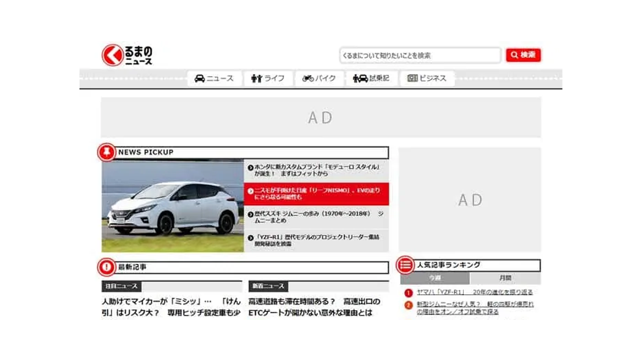Click the rank 2 number badge

pyautogui.click(x=409, y=305)
